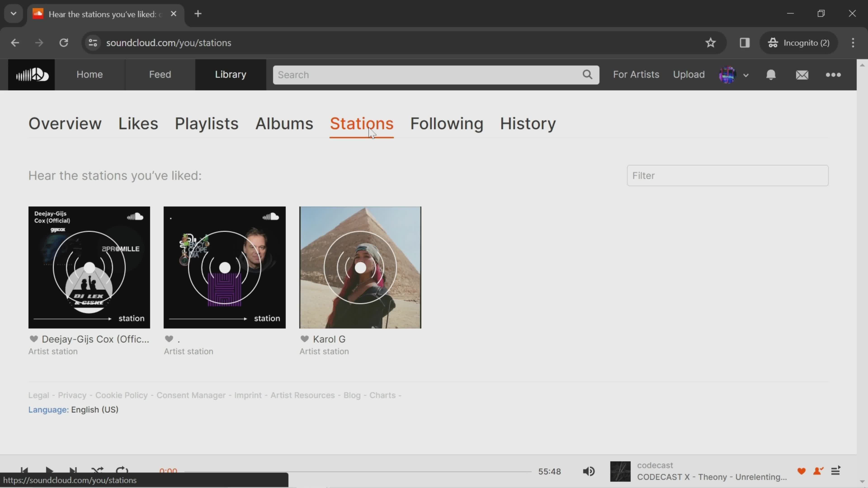Viewport: 868px width, 488px height.
Task: Click the skip back icon
Action: (x=24, y=471)
